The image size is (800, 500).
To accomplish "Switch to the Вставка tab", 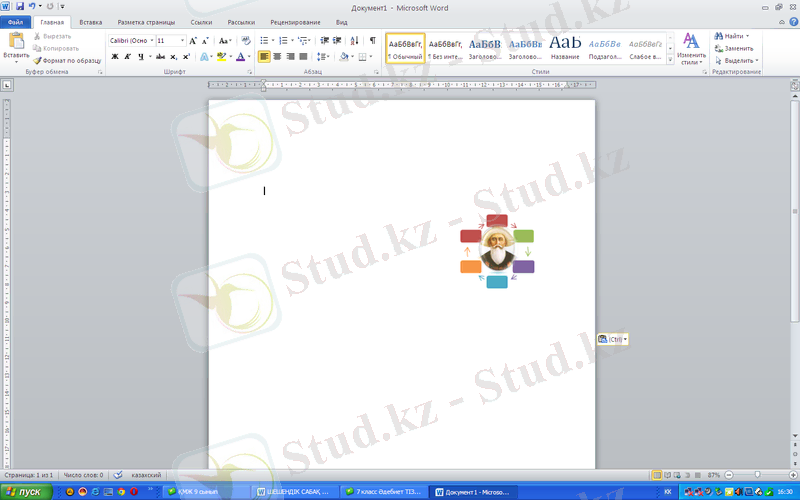I will click(90, 21).
